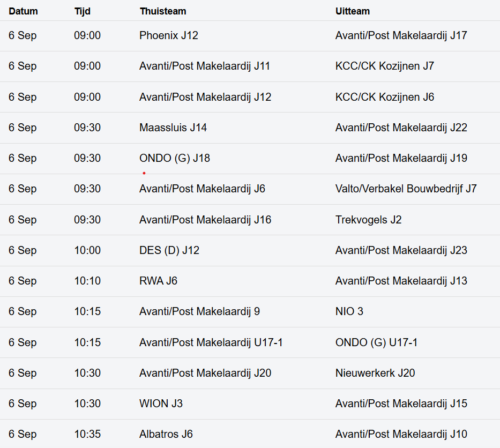Select KCC/CK Kozijnen J7 cell
Image resolution: width=500 pixels, height=448 pixels.
[384, 66]
